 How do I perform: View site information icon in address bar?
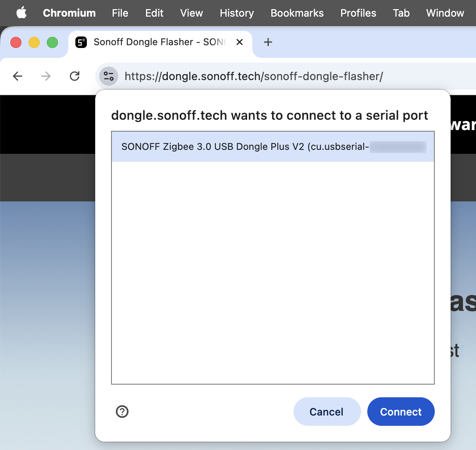click(x=108, y=76)
